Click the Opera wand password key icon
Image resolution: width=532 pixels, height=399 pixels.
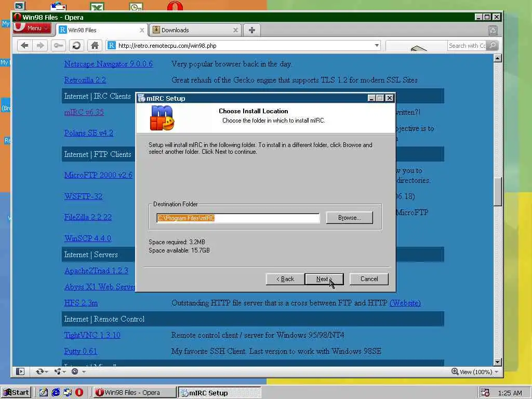[58, 46]
